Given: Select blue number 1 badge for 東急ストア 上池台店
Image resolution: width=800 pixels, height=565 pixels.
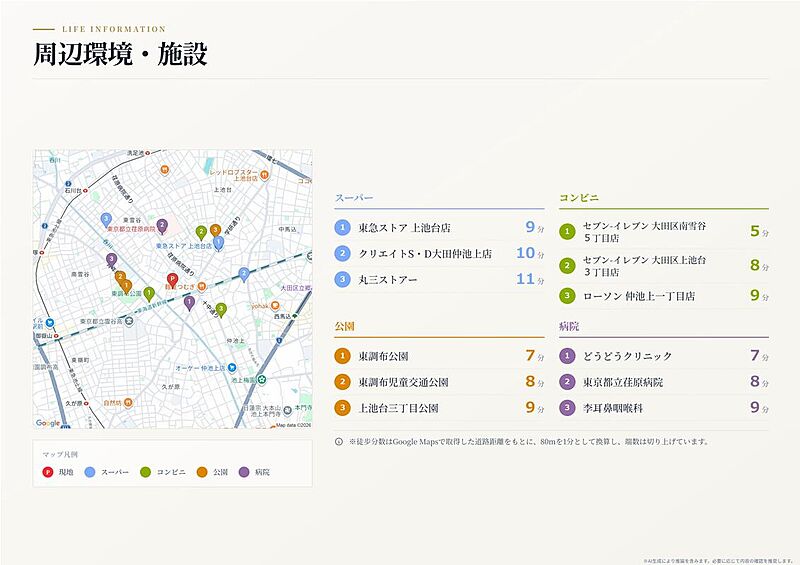Looking at the screenshot, I should pos(342,228).
